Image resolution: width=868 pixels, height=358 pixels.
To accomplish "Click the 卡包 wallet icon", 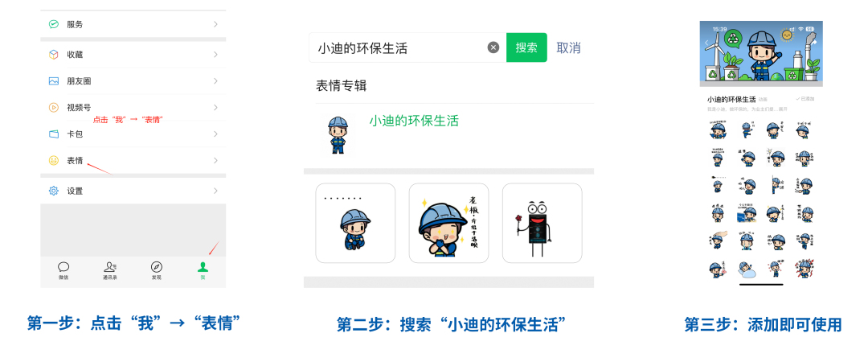I will click(53, 134).
